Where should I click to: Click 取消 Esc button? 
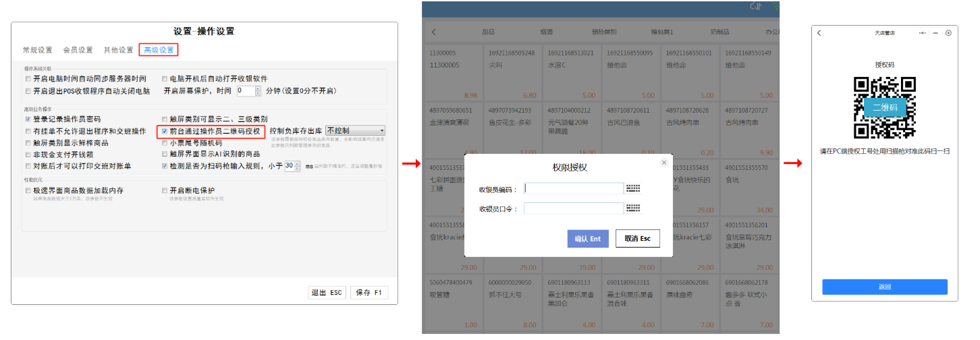(x=637, y=239)
